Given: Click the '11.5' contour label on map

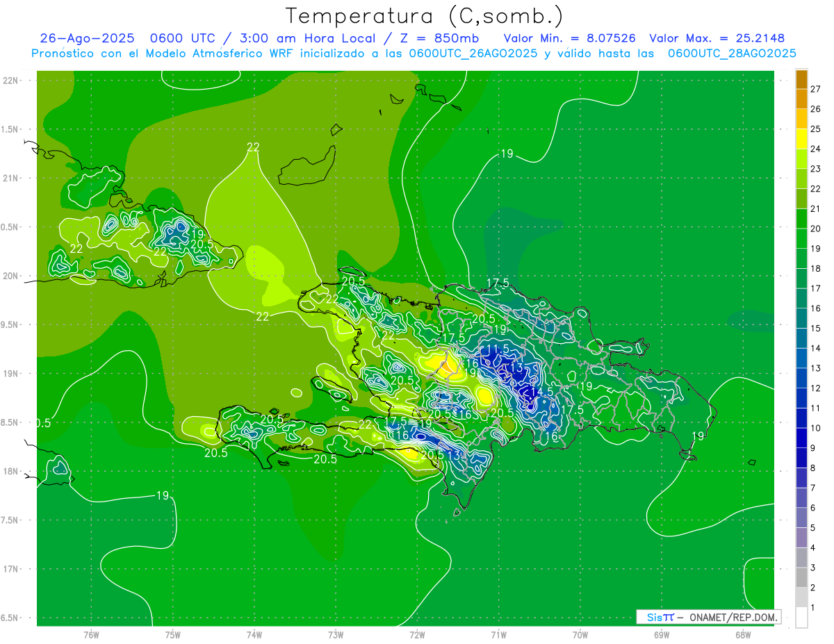Looking at the screenshot, I should [x=498, y=349].
